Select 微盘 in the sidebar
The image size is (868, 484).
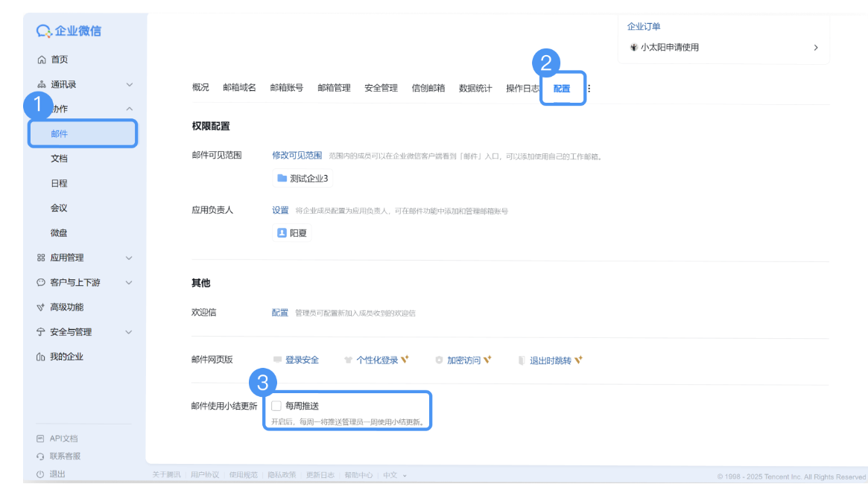59,233
